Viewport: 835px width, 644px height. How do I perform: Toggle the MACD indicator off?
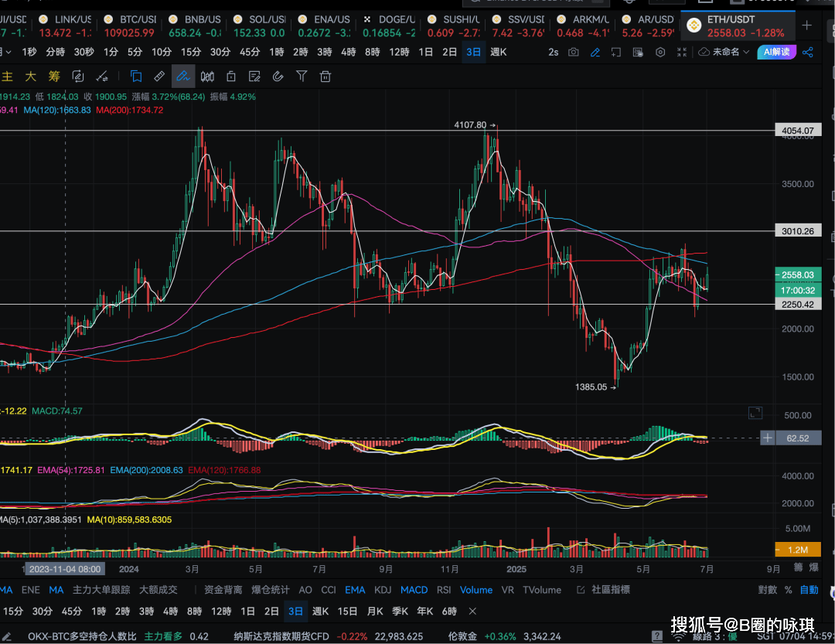(x=414, y=590)
